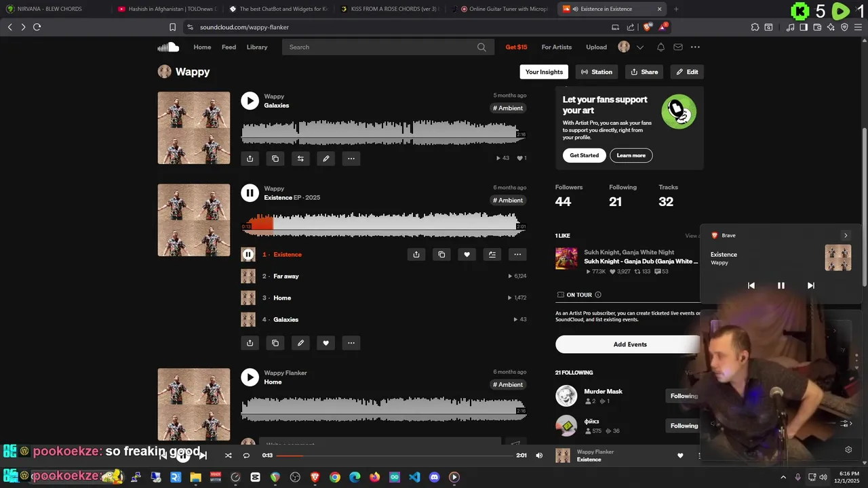Switch to KISS FROM A ROSE CHORDS tab

point(390,9)
